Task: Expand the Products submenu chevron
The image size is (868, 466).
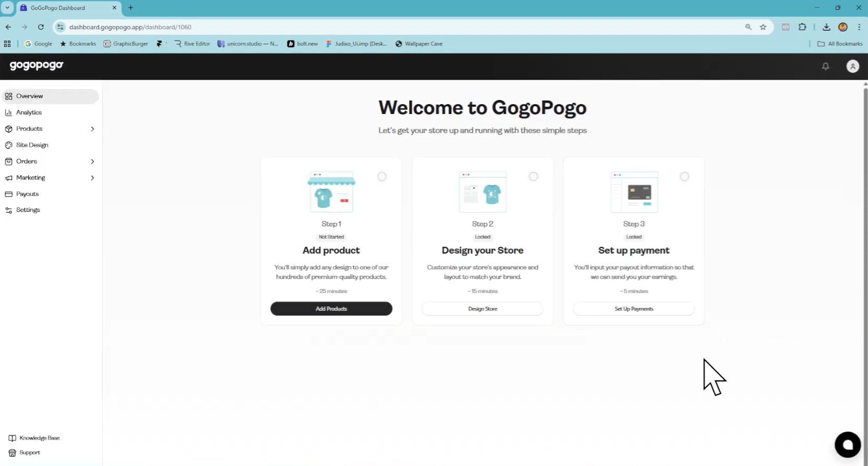Action: 92,129
